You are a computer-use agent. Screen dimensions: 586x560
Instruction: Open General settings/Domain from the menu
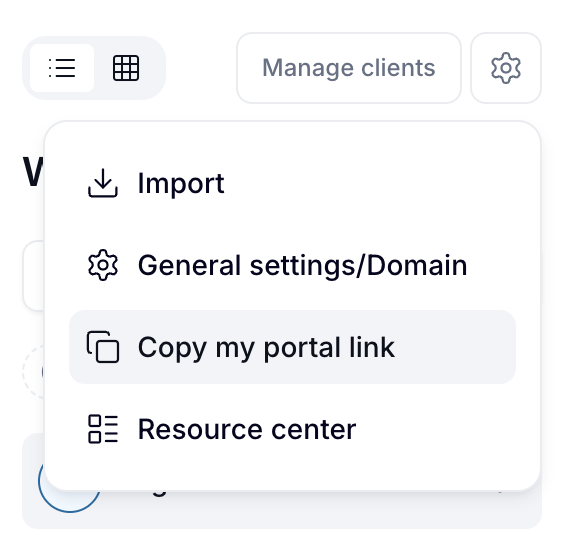292,265
